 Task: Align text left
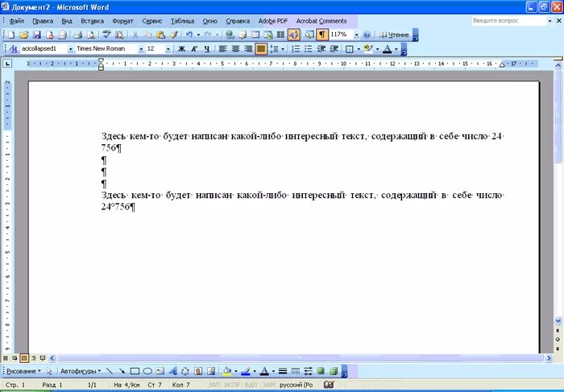click(x=222, y=49)
